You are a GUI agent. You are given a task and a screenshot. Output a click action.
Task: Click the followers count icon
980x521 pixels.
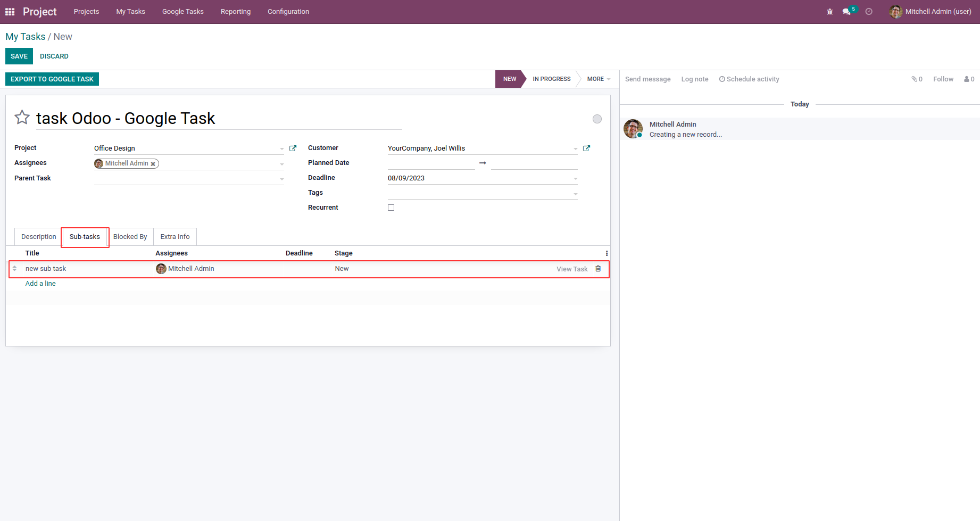point(969,79)
